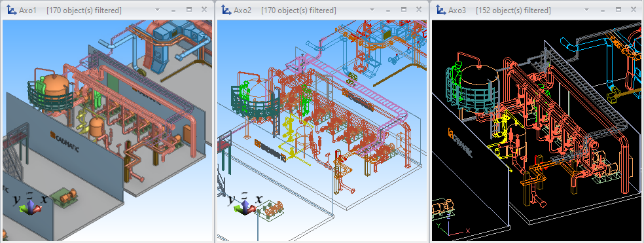Click the Axo3 view axis icon
The width and height of the screenshot is (644, 243).
(x=440, y=10)
